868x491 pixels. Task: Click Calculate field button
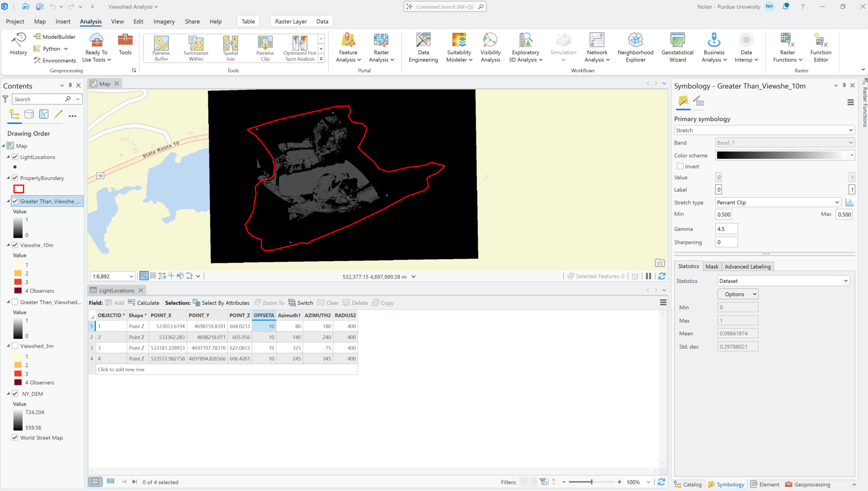pyautogui.click(x=144, y=303)
